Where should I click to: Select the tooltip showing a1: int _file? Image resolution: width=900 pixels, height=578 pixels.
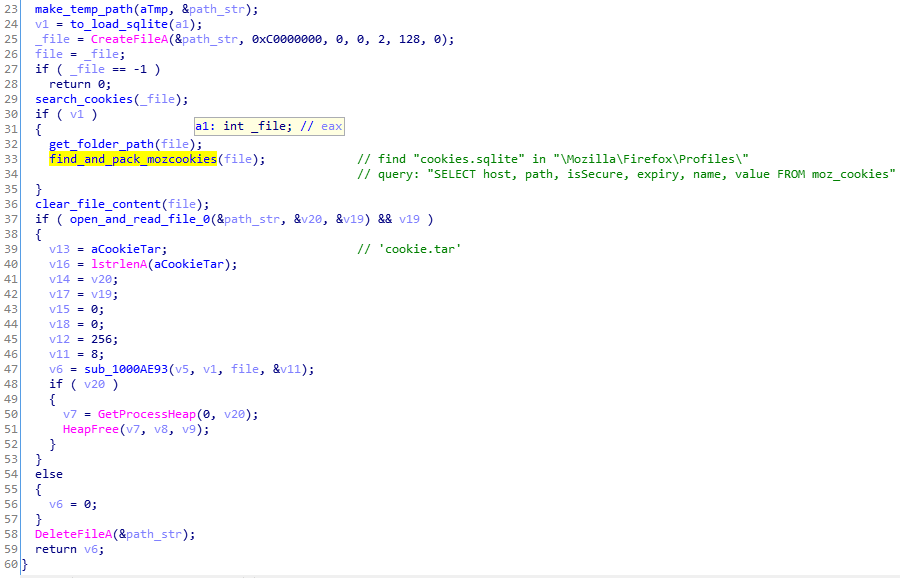coord(268,125)
